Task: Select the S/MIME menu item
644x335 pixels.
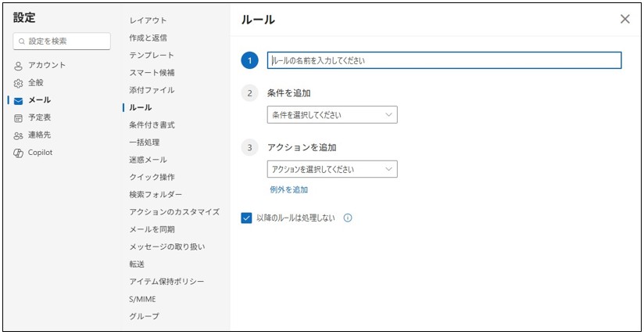Action: tap(142, 299)
